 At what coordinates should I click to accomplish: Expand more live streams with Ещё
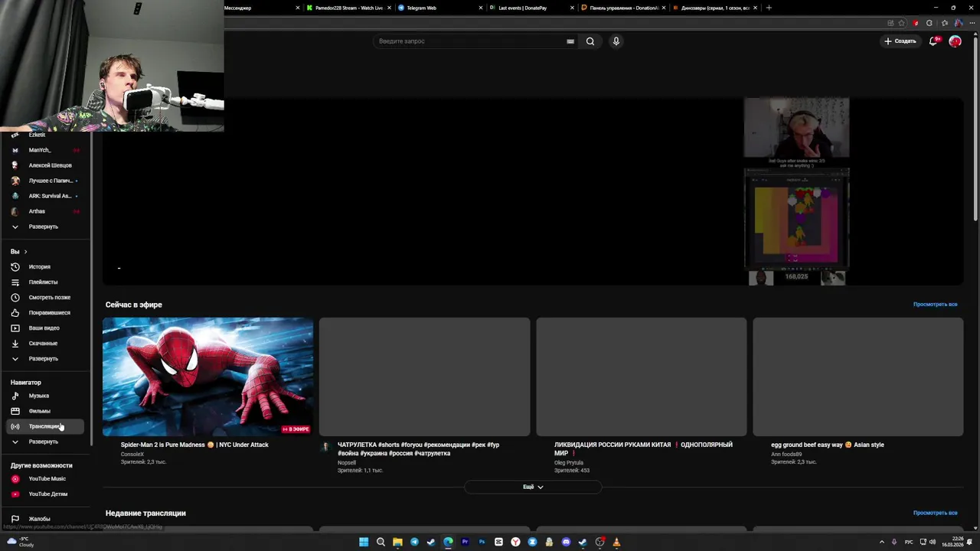[x=533, y=487]
